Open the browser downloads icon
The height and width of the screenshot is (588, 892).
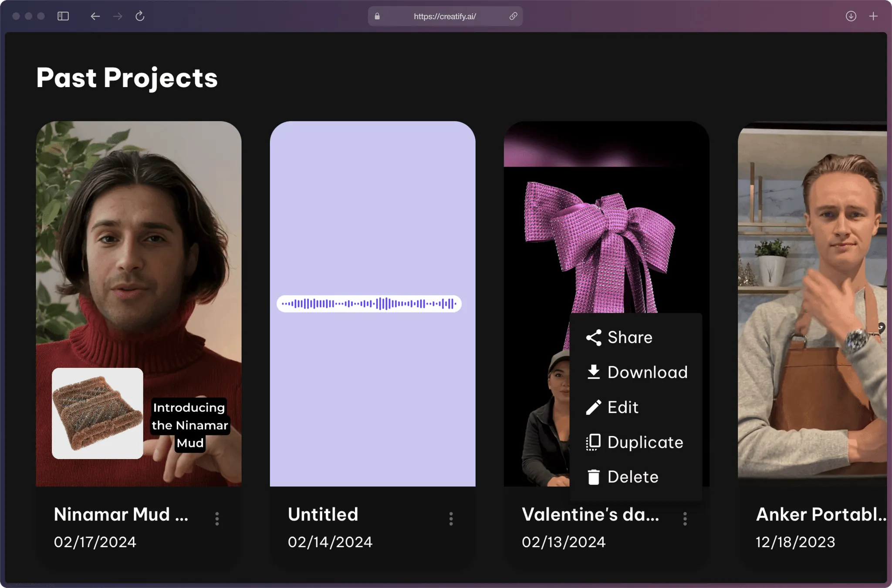[x=851, y=16]
